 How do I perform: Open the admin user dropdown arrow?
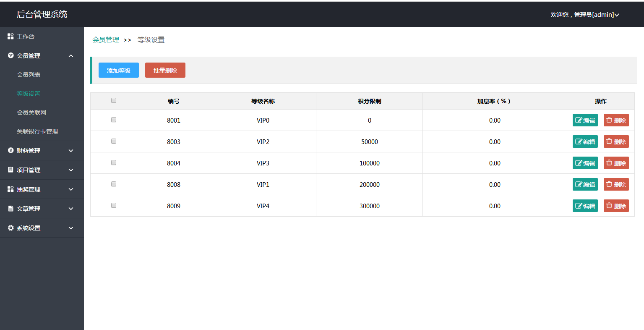[617, 15]
